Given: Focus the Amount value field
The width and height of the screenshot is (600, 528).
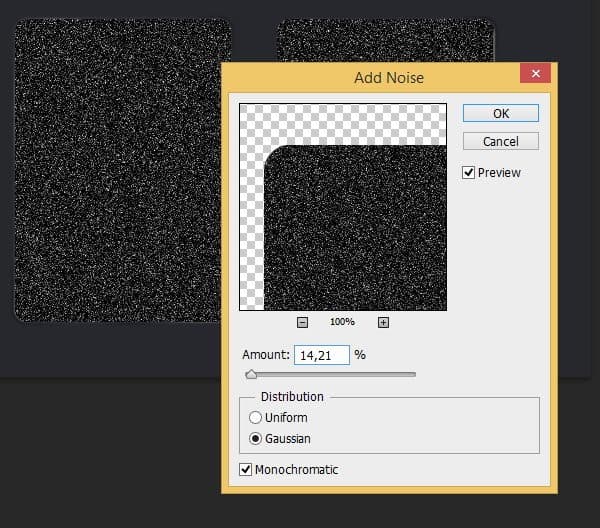Looking at the screenshot, I should click(321, 355).
